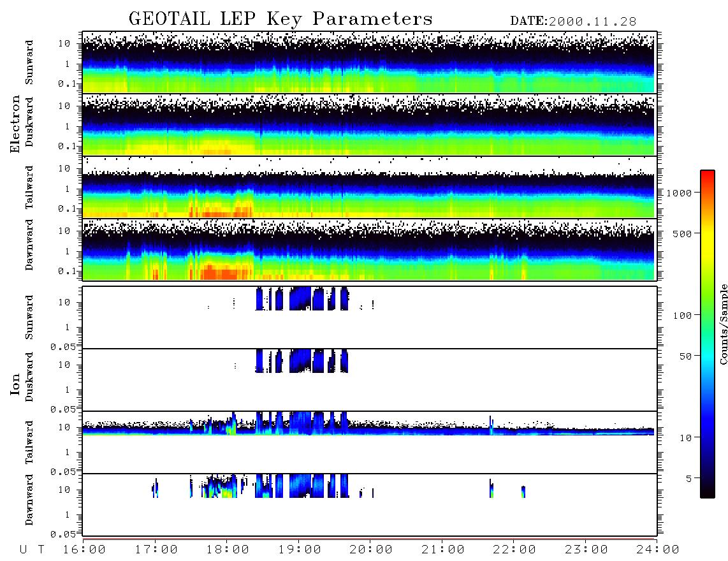Click the Electron Sunward spectrogram panel

(370, 62)
